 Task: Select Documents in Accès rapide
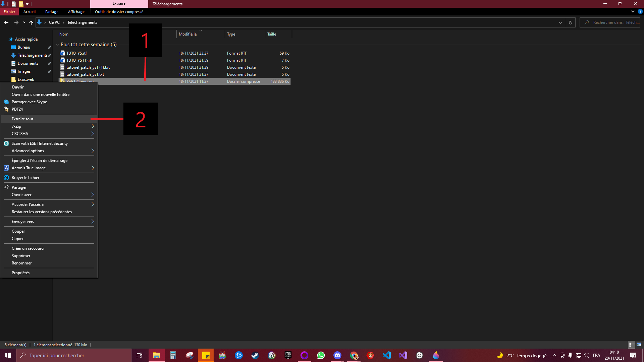(x=28, y=63)
